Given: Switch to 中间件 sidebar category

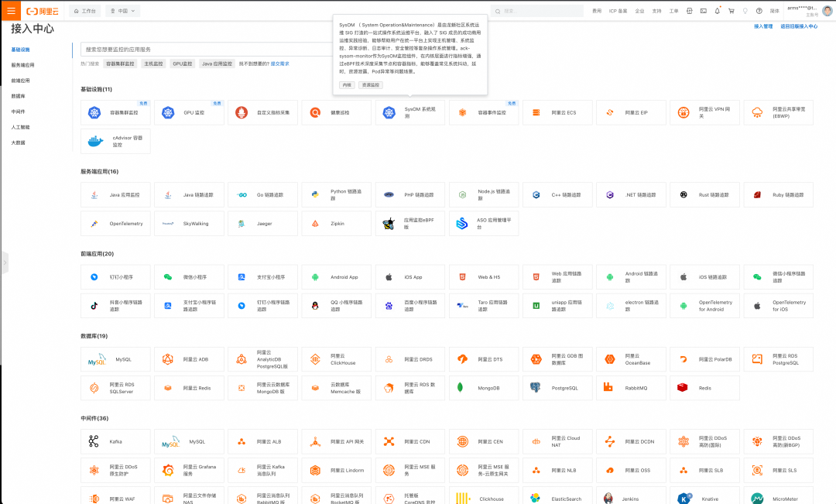Looking at the screenshot, I should click(x=18, y=111).
